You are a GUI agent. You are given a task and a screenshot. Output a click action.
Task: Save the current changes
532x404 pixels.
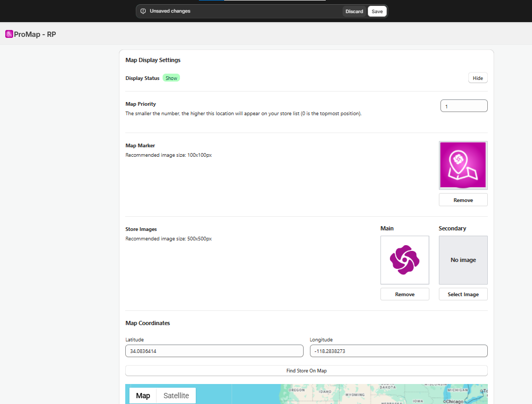coord(377,11)
